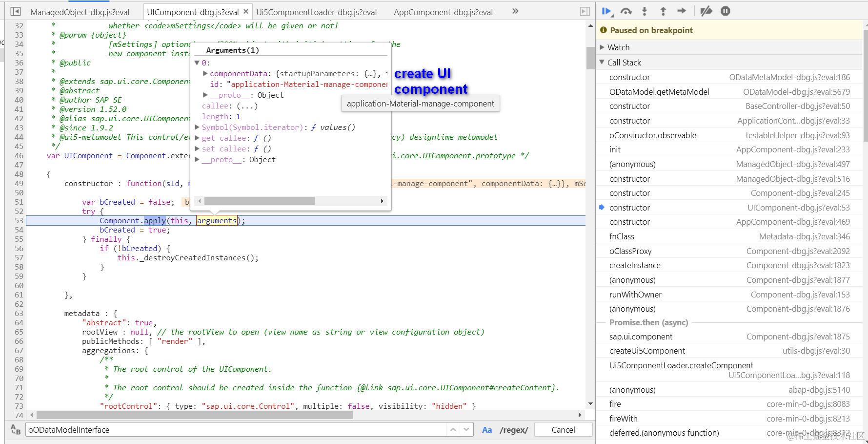Select constructor frame at ODataMetaModel-dbg.js:186
868x444 pixels.
(x=729, y=77)
